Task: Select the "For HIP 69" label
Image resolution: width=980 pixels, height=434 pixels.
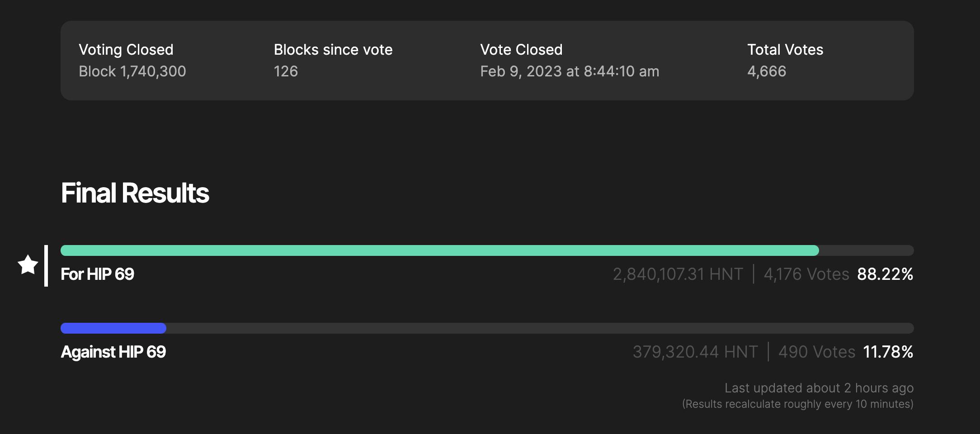Action: tap(97, 274)
